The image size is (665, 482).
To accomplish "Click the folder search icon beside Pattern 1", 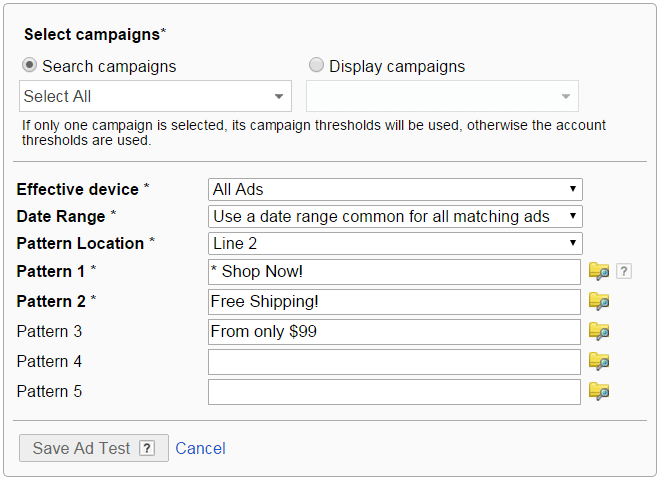I will tap(599, 271).
